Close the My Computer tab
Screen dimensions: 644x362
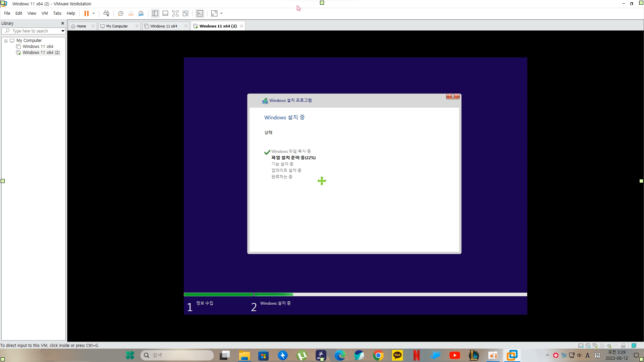coord(137,26)
